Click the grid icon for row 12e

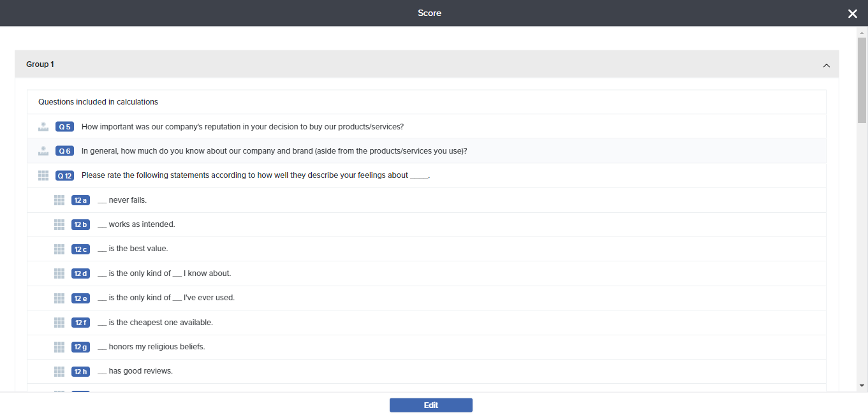click(59, 298)
